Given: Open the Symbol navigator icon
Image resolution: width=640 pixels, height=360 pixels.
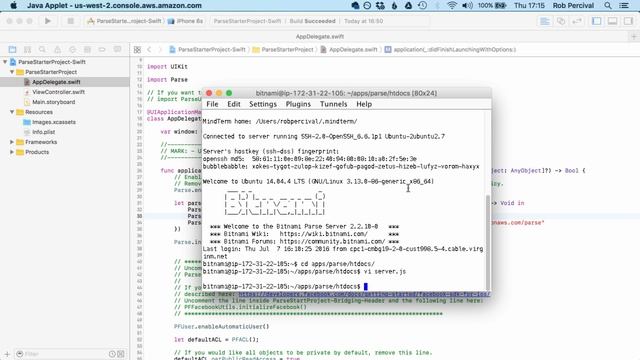Looking at the screenshot, I should (x=27, y=49).
